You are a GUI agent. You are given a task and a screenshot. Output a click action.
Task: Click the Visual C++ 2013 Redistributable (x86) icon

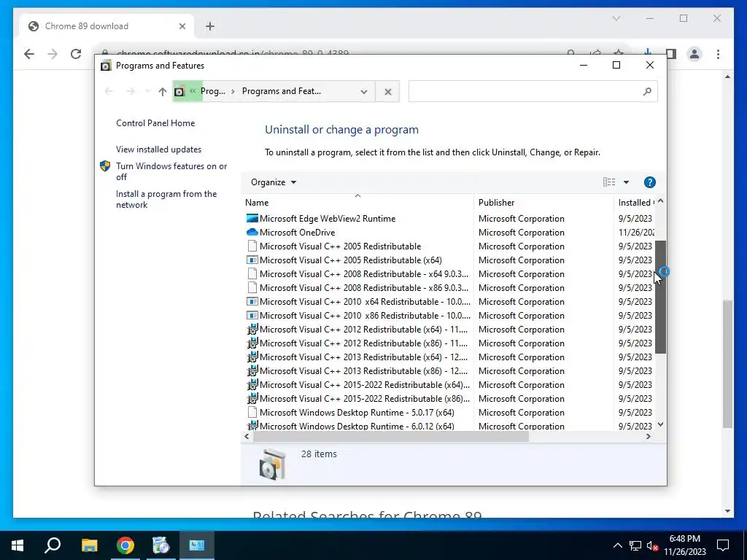click(252, 370)
